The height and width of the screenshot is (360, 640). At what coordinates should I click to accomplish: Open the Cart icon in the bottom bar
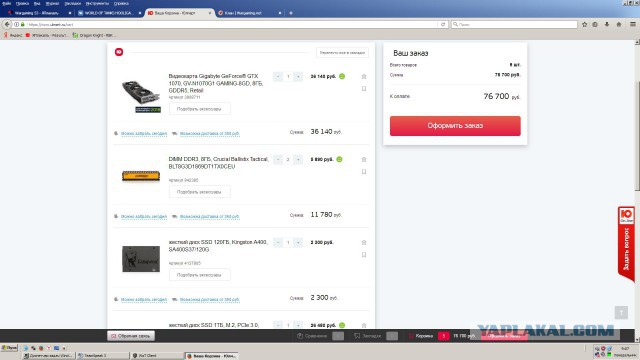(x=411, y=336)
